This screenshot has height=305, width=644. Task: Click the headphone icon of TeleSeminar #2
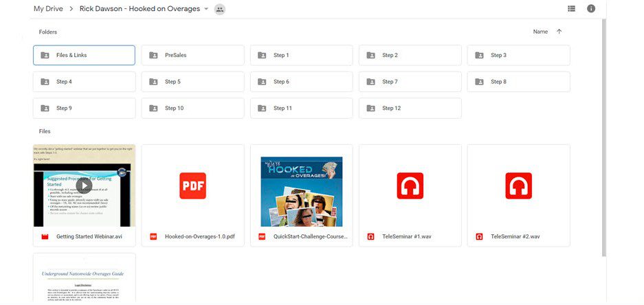pos(519,185)
